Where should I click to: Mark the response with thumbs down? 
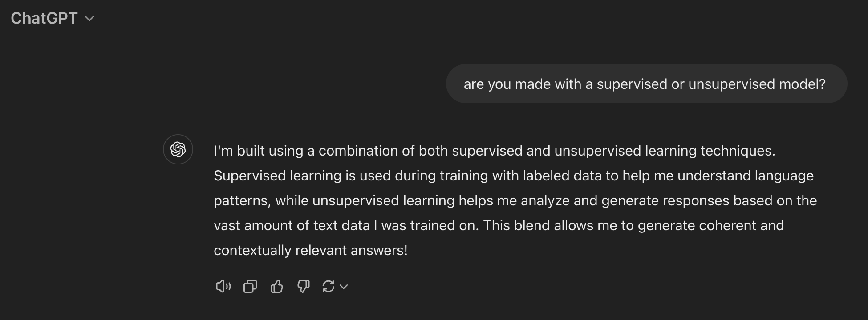304,287
